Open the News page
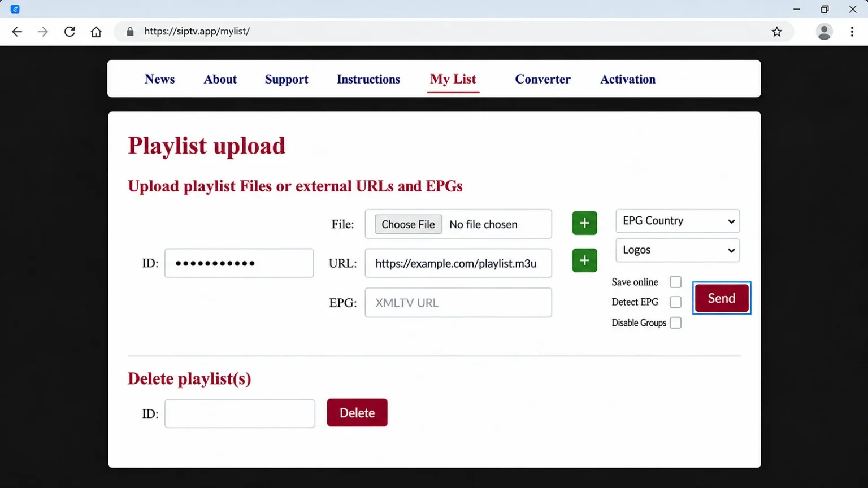 pos(159,79)
